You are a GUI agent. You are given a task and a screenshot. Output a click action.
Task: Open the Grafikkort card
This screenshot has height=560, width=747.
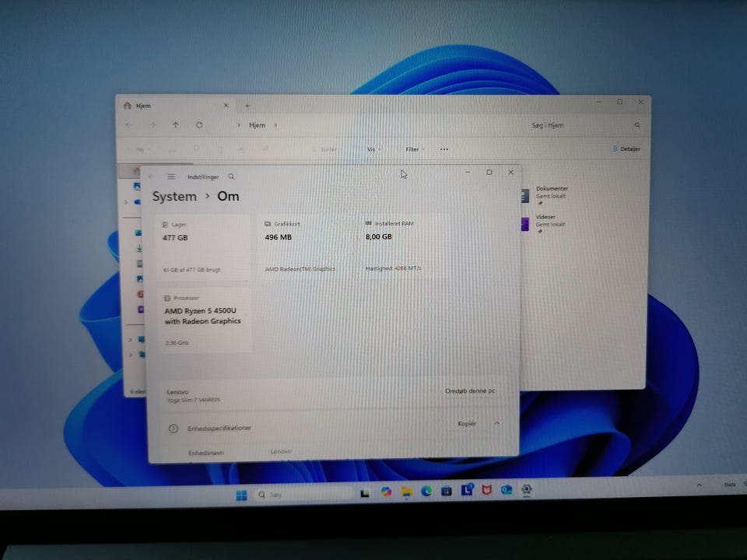(305, 247)
